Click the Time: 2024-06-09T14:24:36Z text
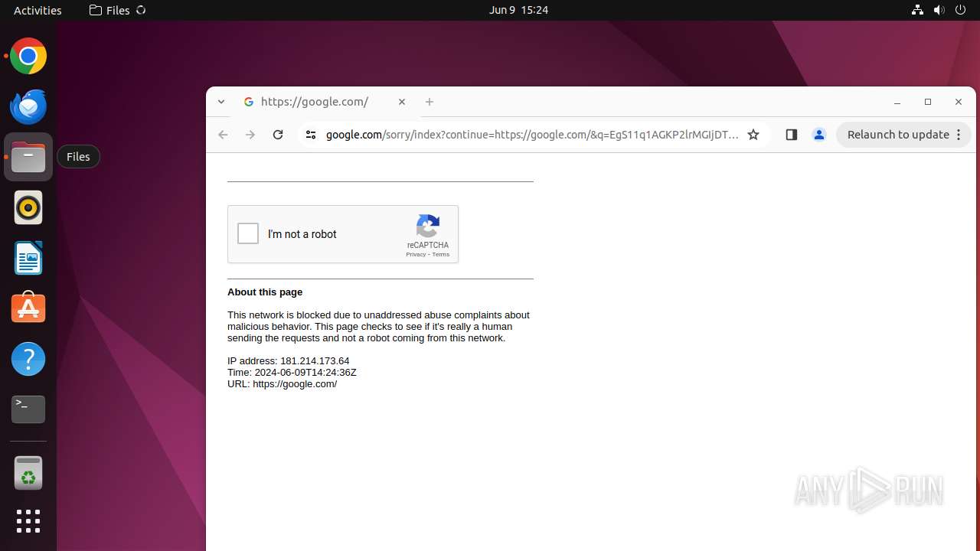The image size is (980, 551). 292,373
